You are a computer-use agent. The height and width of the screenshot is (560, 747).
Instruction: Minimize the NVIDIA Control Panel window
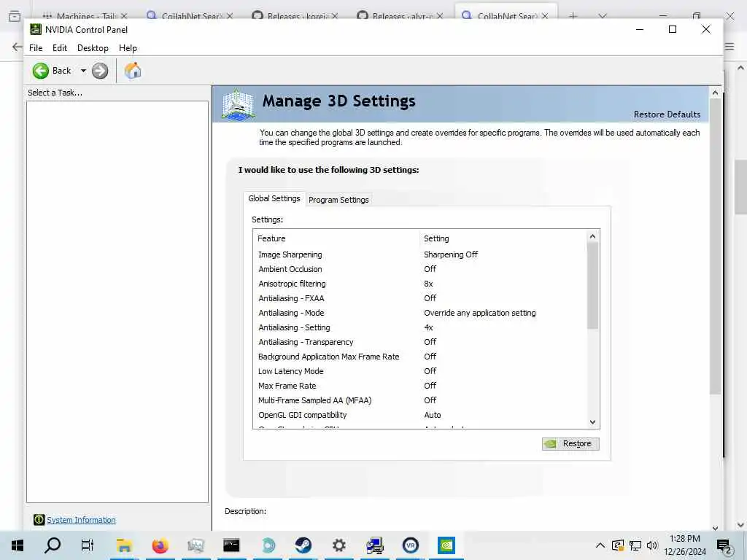(x=640, y=29)
